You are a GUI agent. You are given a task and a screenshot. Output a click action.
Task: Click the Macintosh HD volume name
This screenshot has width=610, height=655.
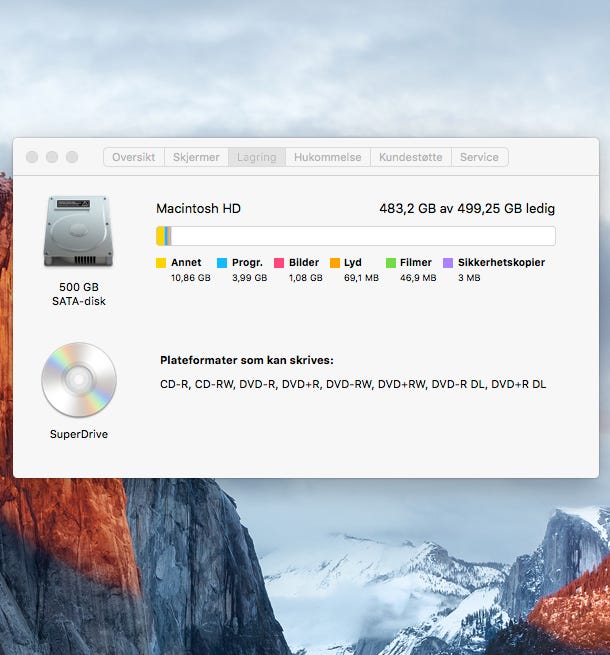tap(198, 208)
